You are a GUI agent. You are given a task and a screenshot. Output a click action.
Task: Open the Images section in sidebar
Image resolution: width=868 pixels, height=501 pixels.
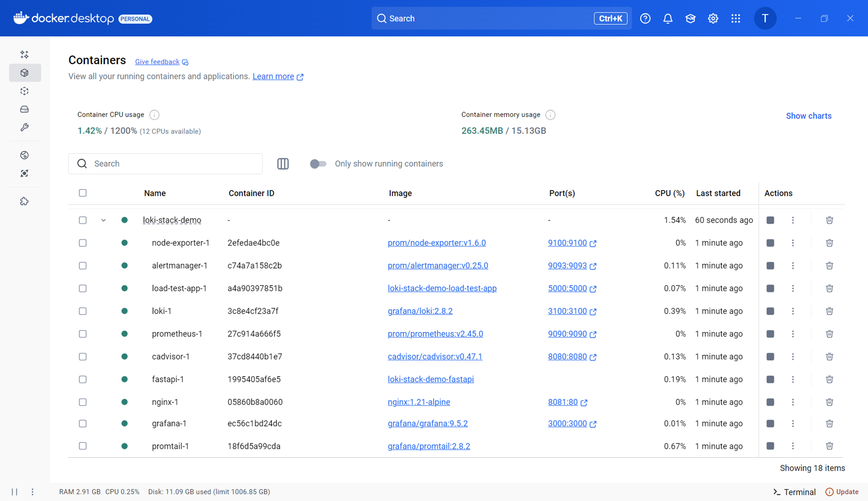coord(25,91)
